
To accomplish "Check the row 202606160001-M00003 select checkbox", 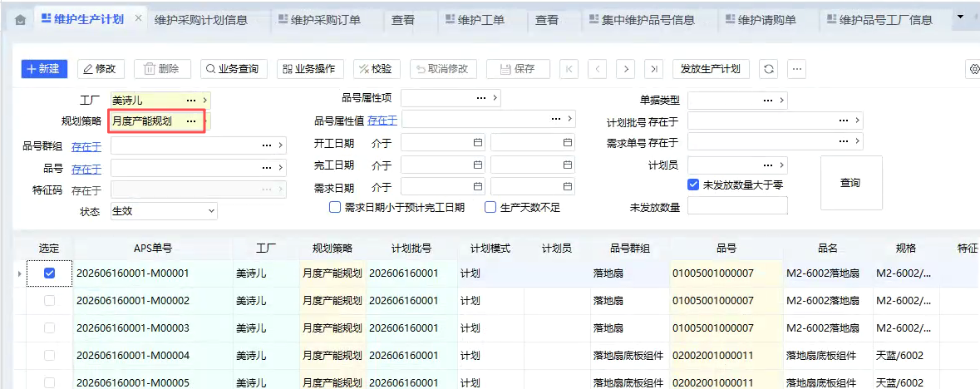I will pos(49,327).
